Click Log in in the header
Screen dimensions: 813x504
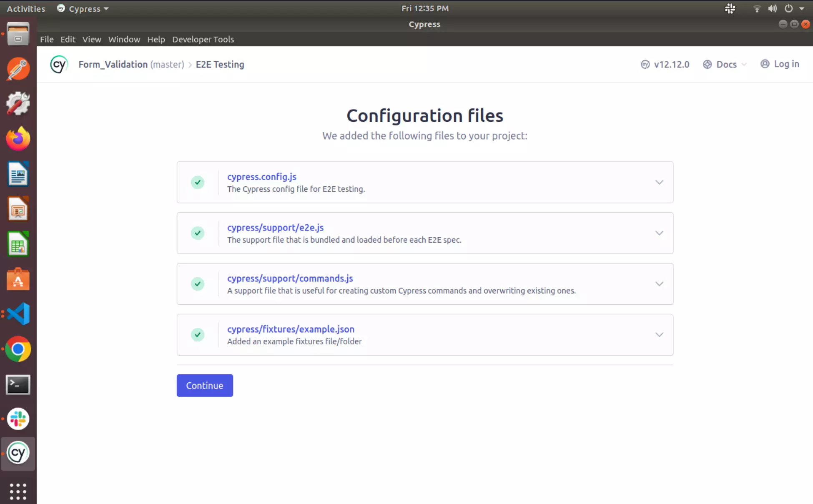click(x=780, y=64)
